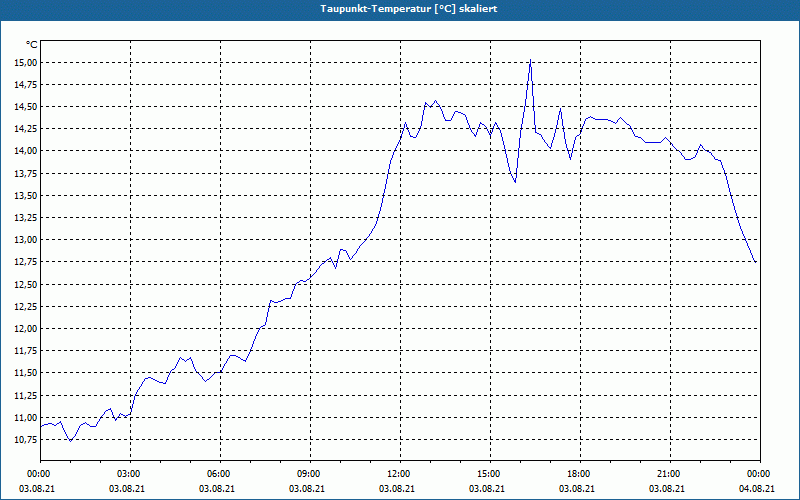Click the 12,50 y-axis label
800x500 pixels.
[x=26, y=285]
